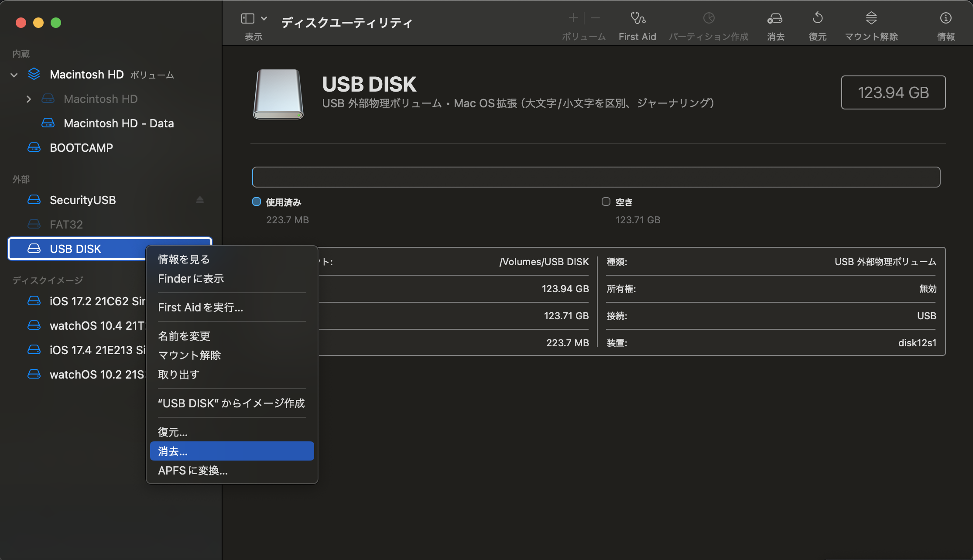Viewport: 973px width, 560px height.
Task: Click the blue 使用済み usage legend swatch
Action: click(x=257, y=201)
